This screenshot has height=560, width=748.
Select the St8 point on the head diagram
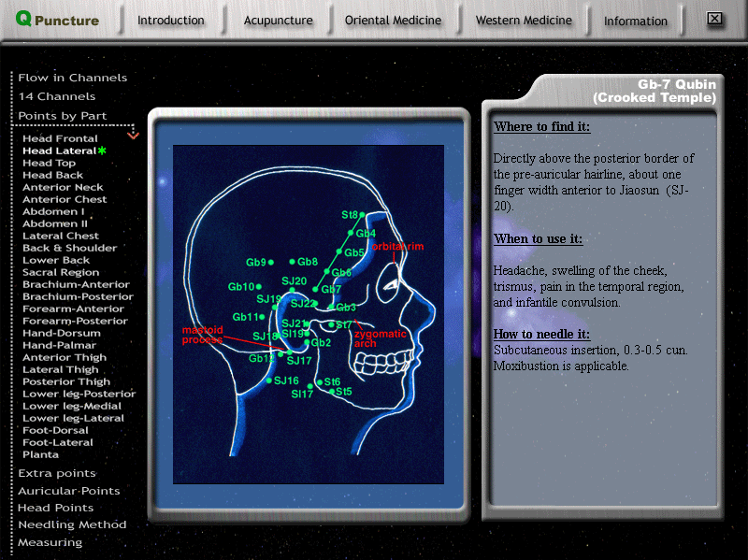click(363, 215)
